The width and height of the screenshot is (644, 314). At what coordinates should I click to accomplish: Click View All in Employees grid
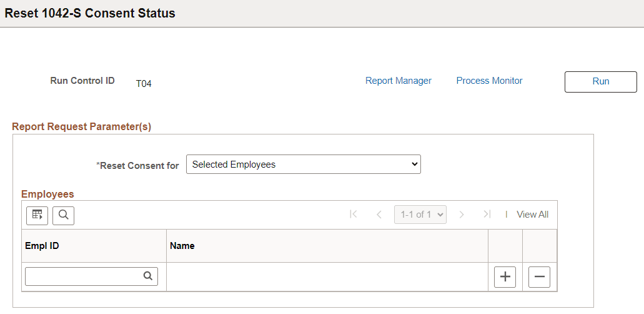click(532, 215)
